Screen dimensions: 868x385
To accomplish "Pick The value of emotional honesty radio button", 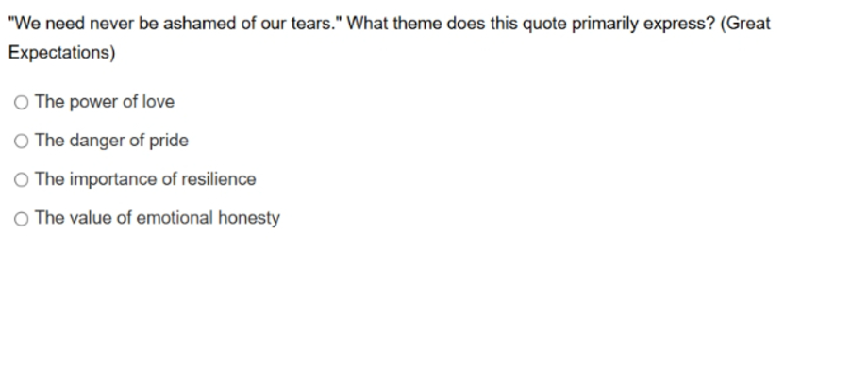I will 21,219.
